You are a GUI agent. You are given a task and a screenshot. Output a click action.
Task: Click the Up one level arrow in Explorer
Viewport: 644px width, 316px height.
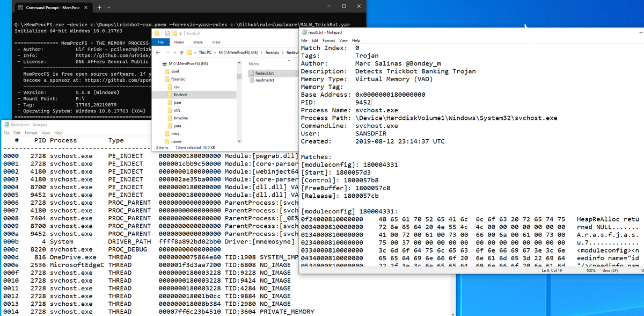(181, 53)
